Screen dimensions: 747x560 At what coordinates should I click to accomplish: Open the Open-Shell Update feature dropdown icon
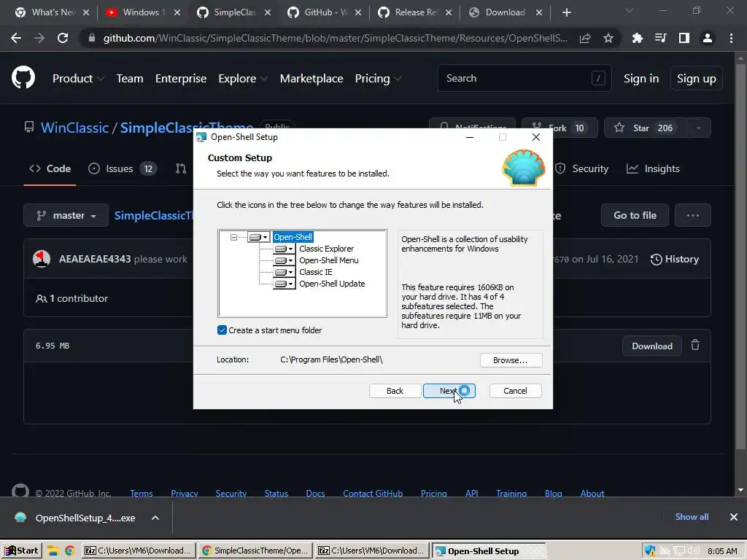(284, 284)
